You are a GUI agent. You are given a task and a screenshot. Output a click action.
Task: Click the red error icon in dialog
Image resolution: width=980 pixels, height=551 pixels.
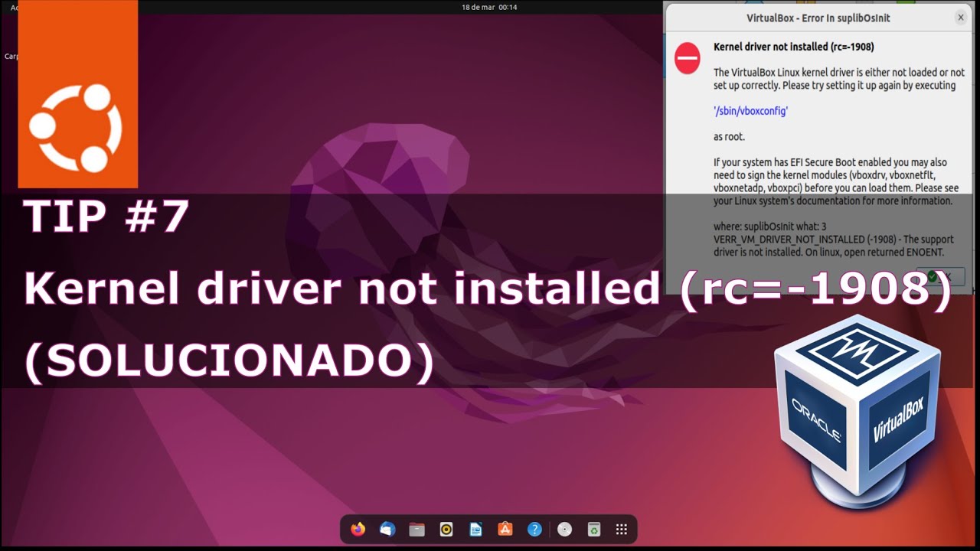click(x=687, y=59)
